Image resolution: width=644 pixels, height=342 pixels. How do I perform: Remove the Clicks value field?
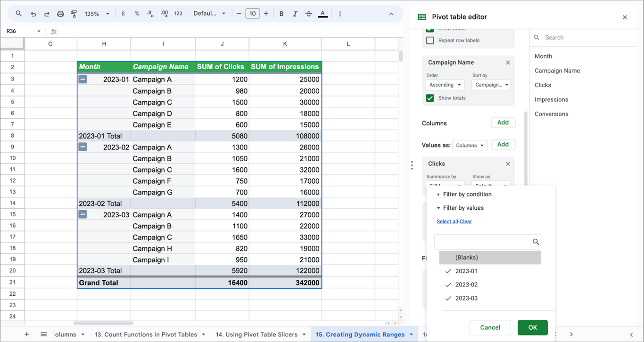(508, 163)
